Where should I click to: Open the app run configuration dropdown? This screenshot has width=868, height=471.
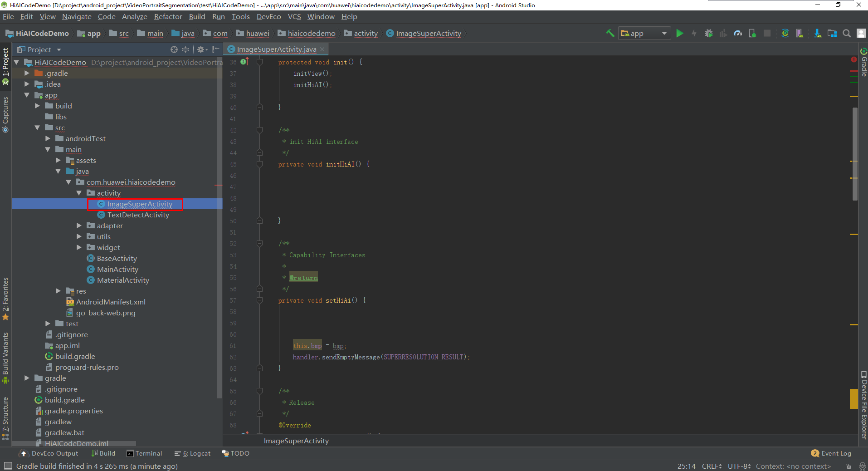(644, 33)
